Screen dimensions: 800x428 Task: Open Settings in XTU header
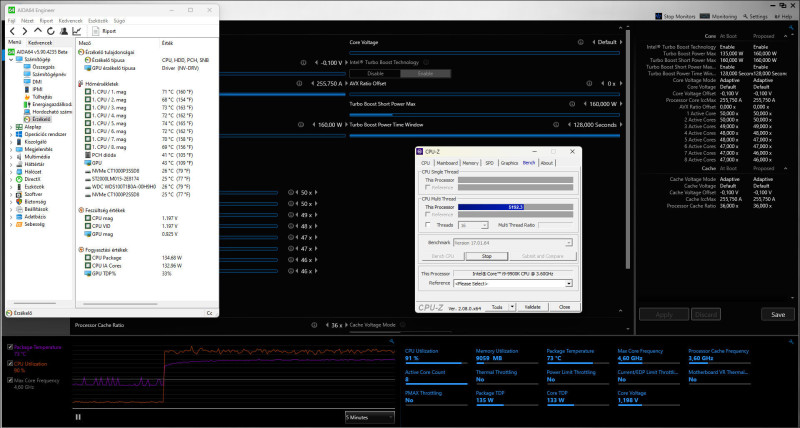tap(755, 16)
